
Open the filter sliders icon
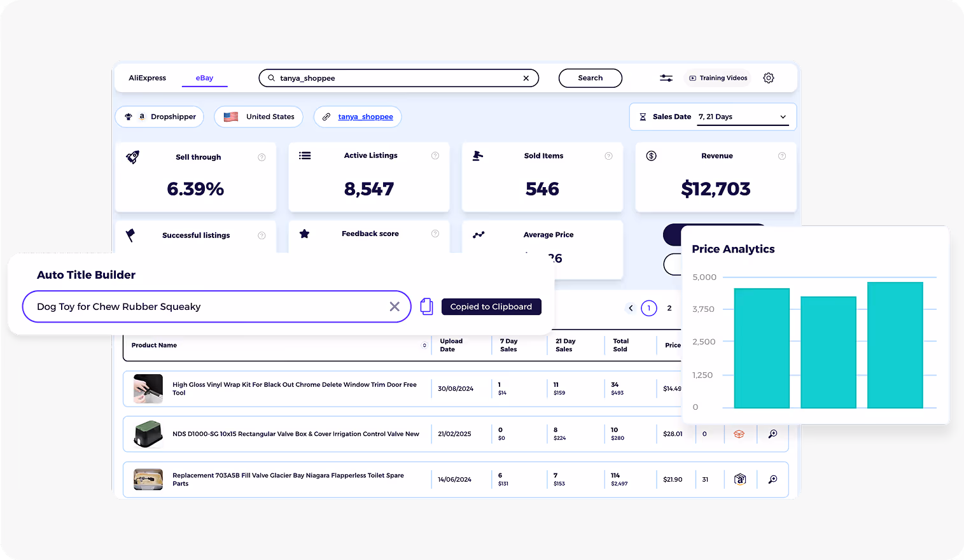[x=666, y=78]
